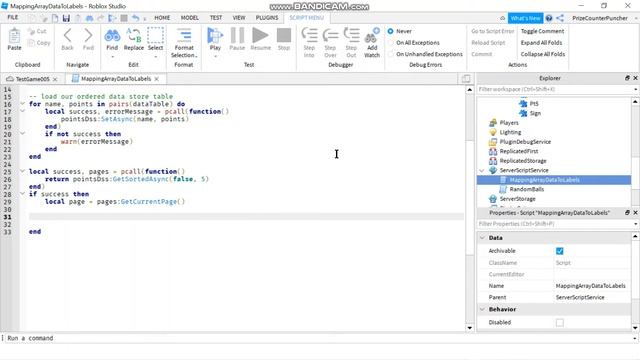Collapse the Data properties section
The width and height of the screenshot is (640, 360).
coord(482,238)
